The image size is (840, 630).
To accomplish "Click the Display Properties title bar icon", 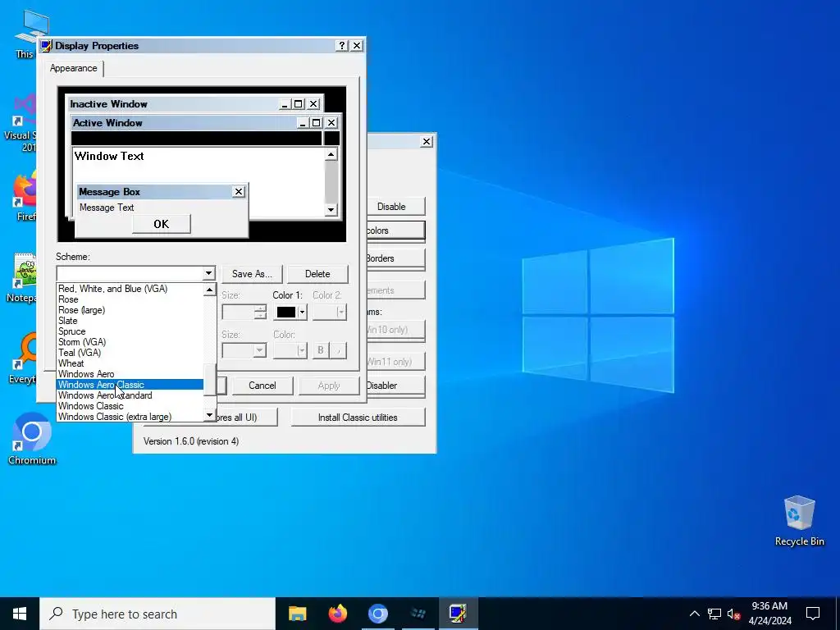I will (47, 46).
